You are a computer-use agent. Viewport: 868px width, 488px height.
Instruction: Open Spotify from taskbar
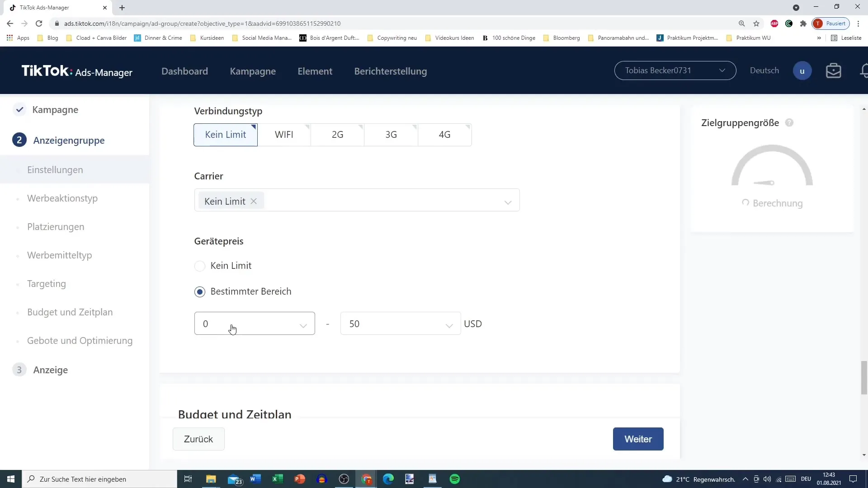pyautogui.click(x=455, y=479)
